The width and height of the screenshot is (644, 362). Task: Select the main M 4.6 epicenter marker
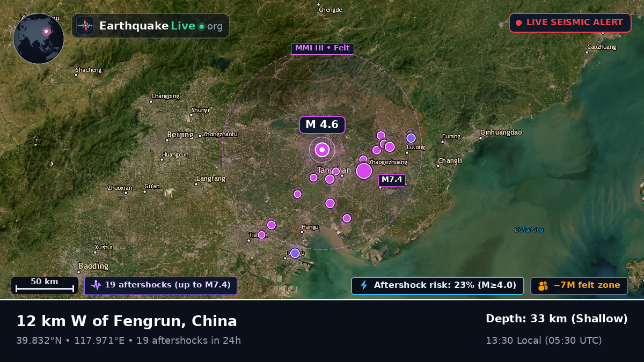click(x=322, y=150)
